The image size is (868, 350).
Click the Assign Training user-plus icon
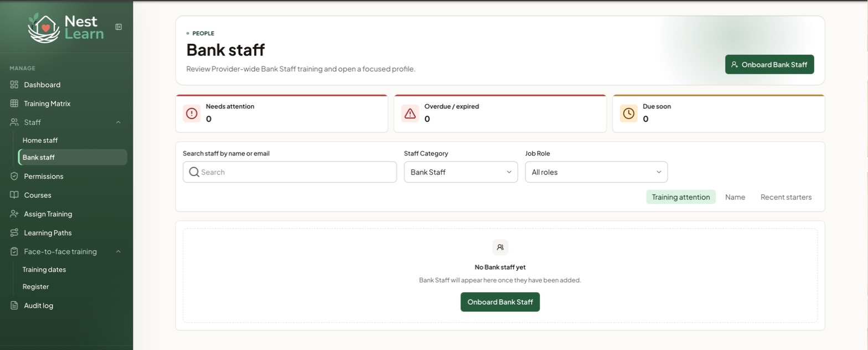pos(14,214)
